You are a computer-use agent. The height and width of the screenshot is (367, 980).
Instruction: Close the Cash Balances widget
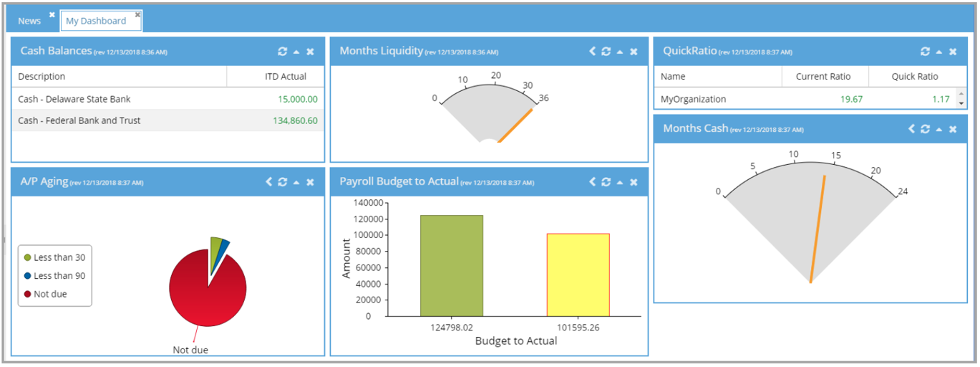(310, 52)
